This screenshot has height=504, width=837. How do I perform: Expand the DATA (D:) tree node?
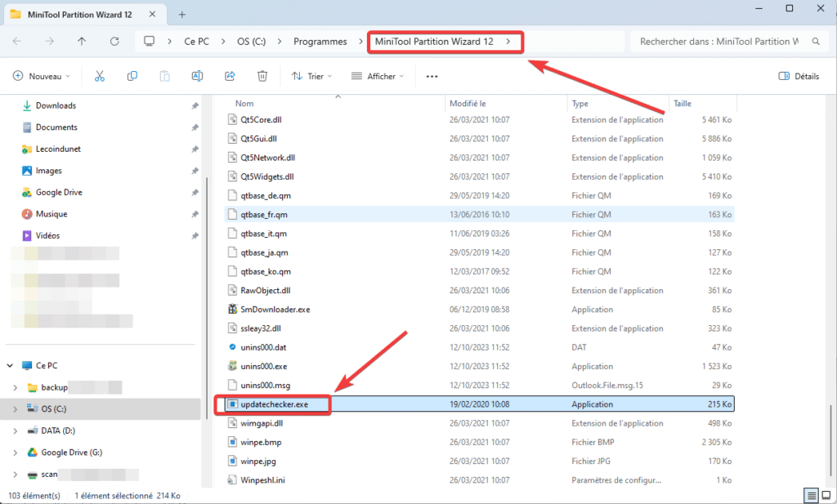point(15,430)
